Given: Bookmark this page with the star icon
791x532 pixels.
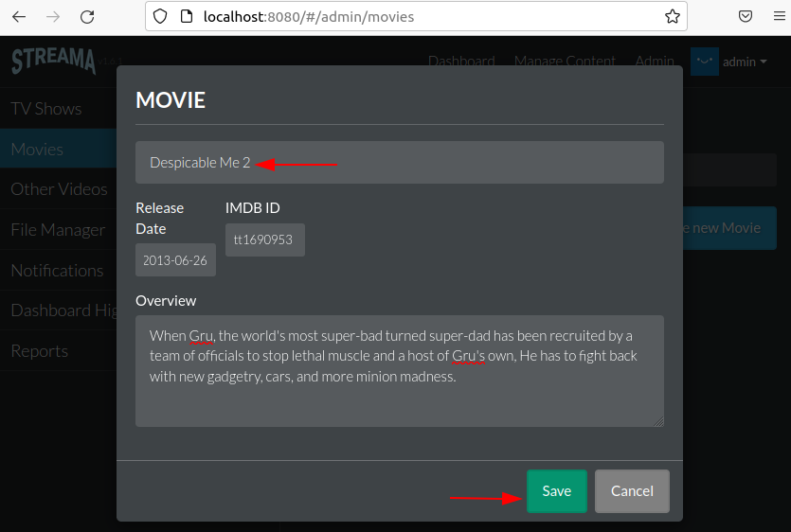Looking at the screenshot, I should [672, 17].
